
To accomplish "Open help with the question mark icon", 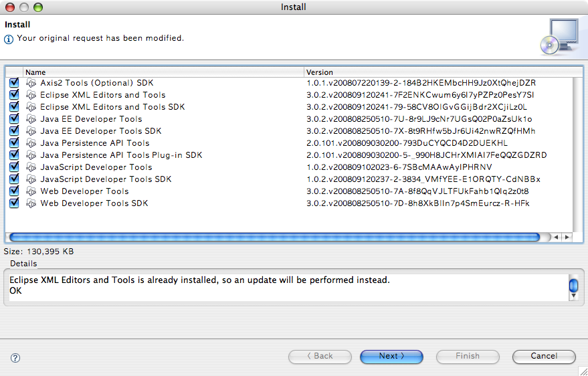I will click(x=15, y=358).
